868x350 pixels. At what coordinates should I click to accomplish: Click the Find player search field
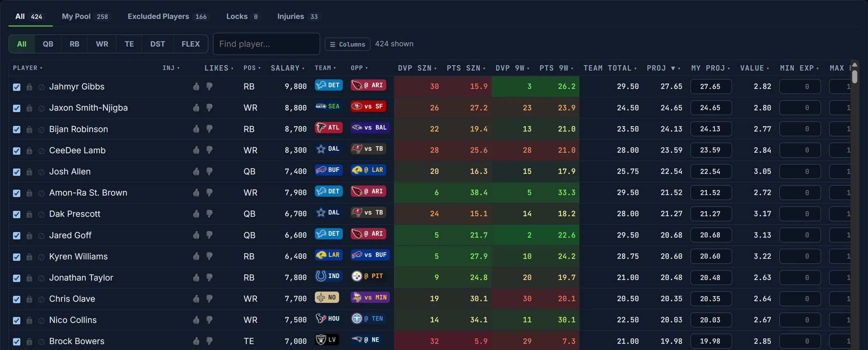coord(267,44)
